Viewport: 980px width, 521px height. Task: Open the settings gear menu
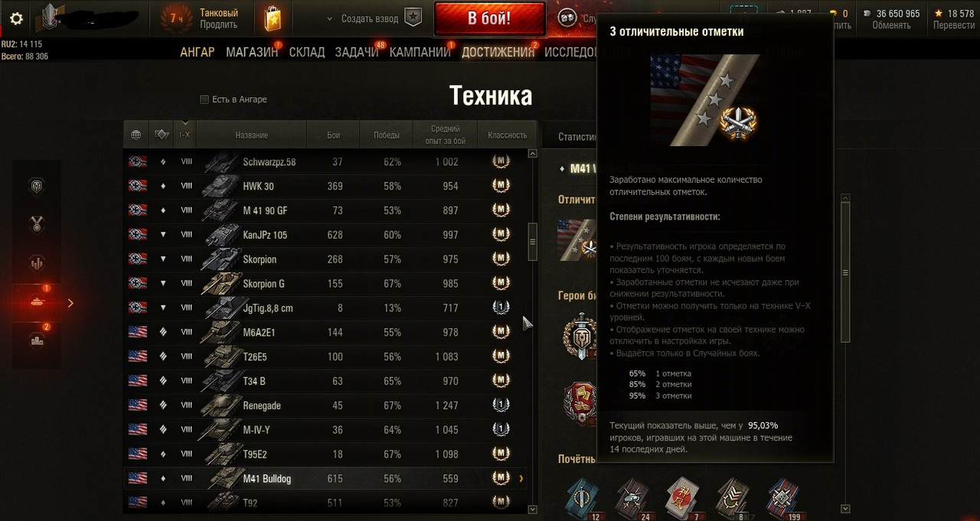(16, 19)
